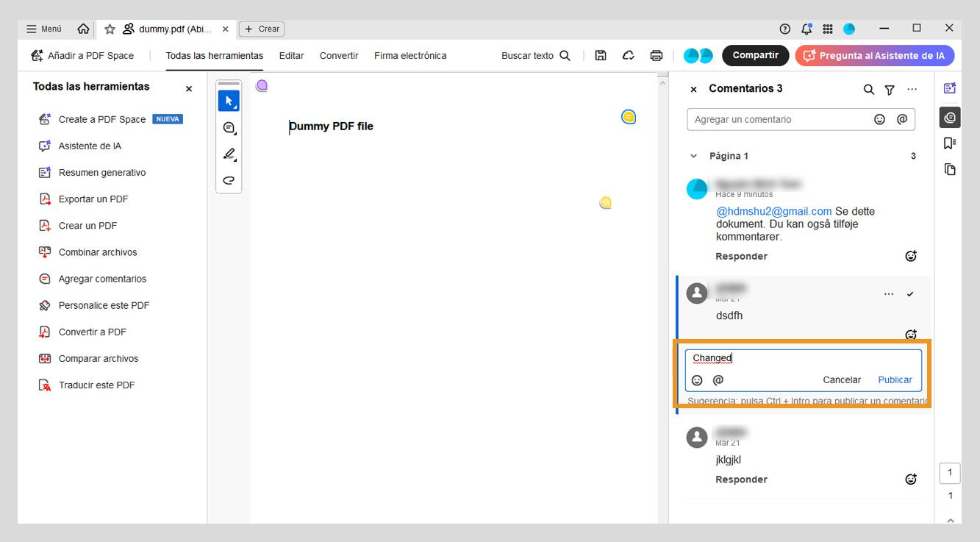The height and width of the screenshot is (542, 980).
Task: Choose the add comment tool in quick toolbar
Action: point(229,127)
